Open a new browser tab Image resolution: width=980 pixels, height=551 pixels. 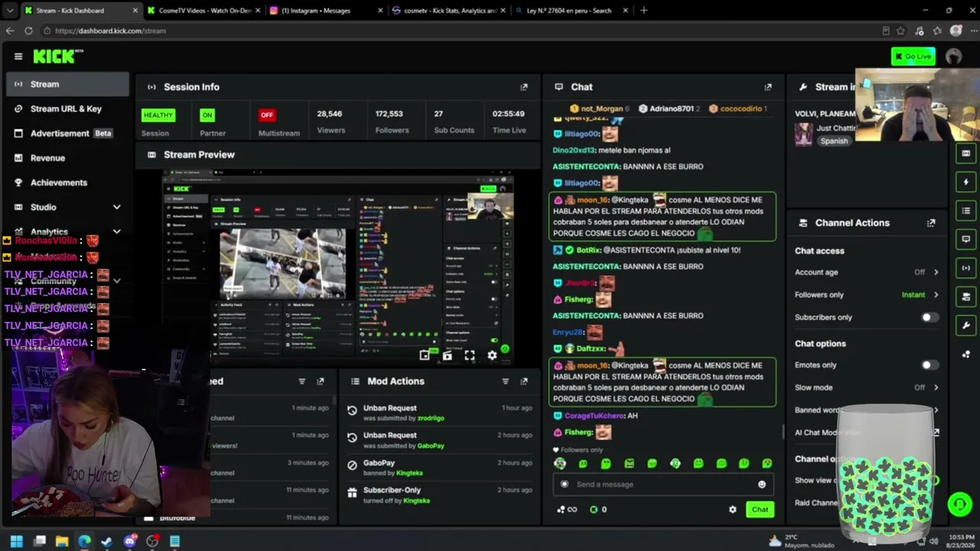tap(644, 11)
